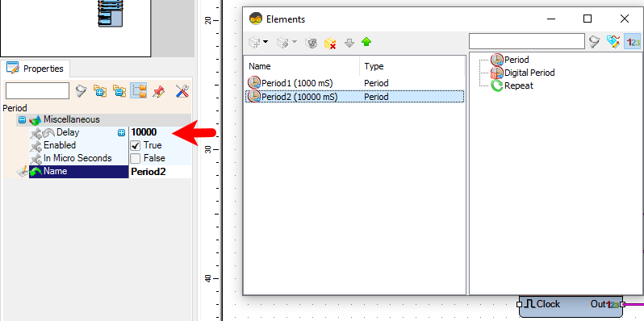The width and height of the screenshot is (644, 321).
Task: Select the Name property row
Action: (78, 172)
